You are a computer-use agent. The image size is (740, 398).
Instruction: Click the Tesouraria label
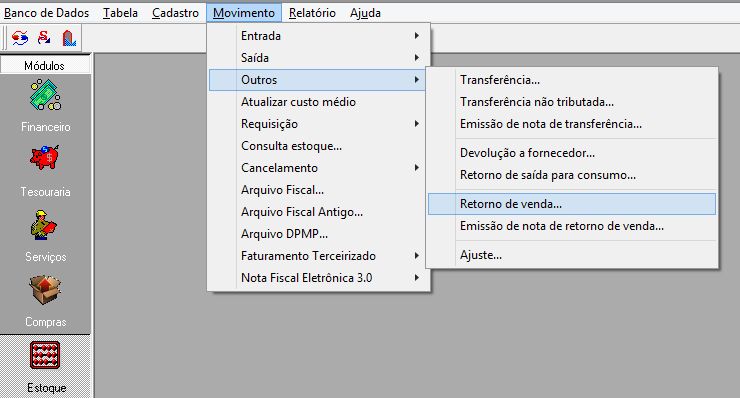[x=45, y=192]
